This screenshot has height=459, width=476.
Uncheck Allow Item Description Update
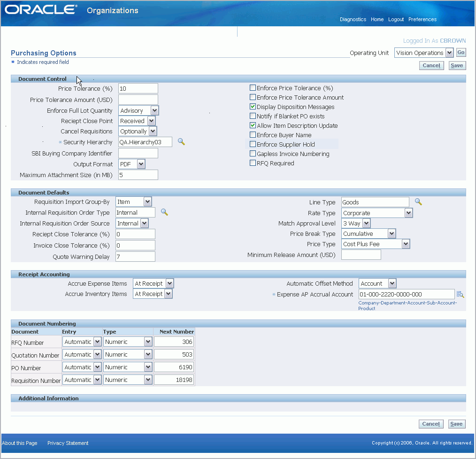coord(253,125)
